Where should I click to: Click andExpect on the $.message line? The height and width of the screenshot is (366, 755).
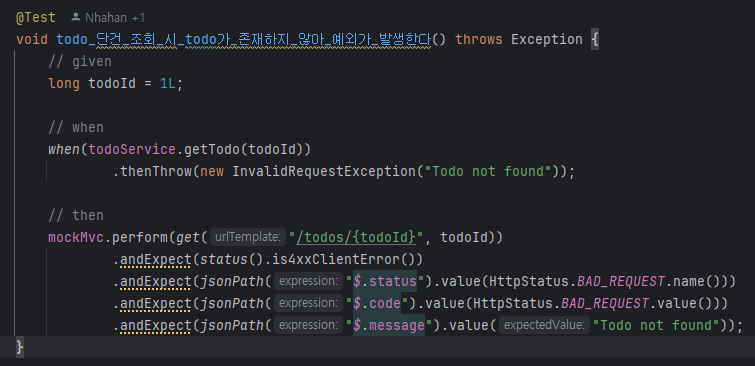[156, 326]
